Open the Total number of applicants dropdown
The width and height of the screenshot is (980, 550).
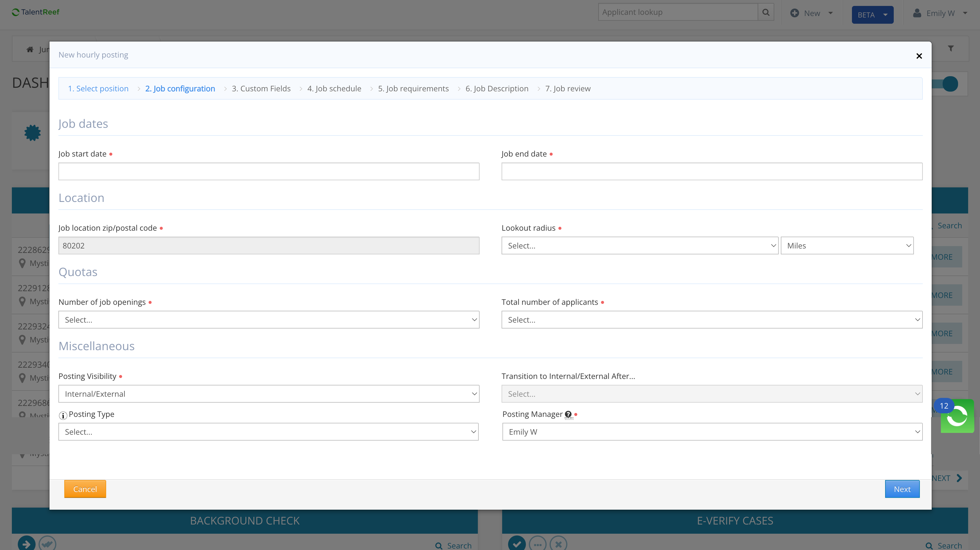pyautogui.click(x=711, y=320)
